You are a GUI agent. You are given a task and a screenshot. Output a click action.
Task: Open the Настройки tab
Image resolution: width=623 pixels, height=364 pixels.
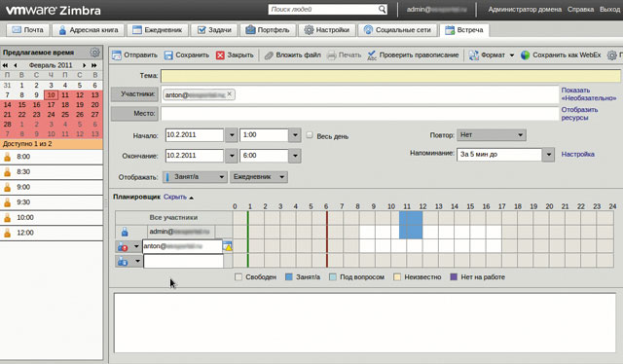pyautogui.click(x=327, y=30)
